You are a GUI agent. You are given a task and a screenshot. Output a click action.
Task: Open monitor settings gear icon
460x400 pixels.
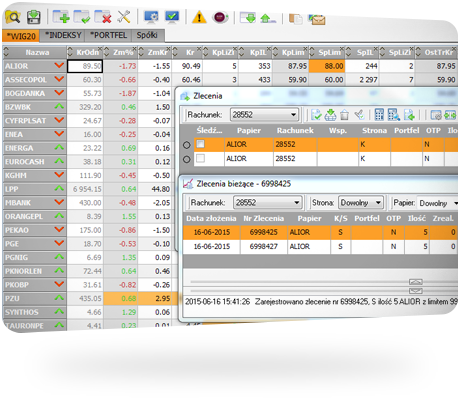(151, 17)
